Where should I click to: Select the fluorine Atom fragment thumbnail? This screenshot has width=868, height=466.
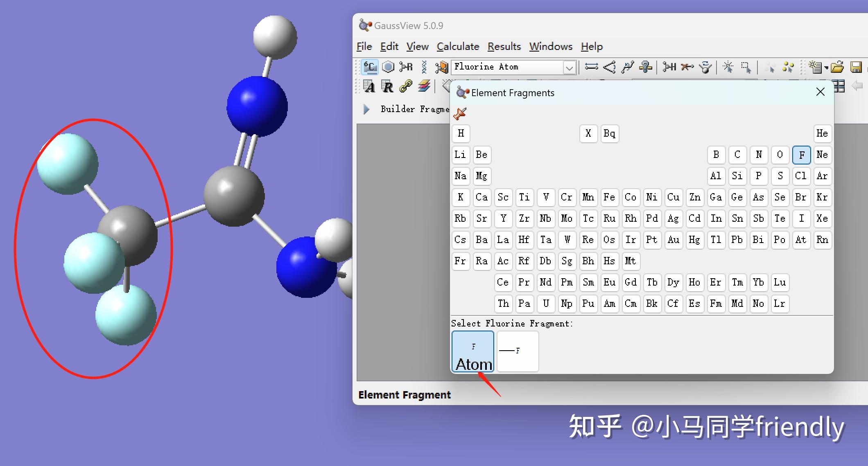[x=473, y=351]
